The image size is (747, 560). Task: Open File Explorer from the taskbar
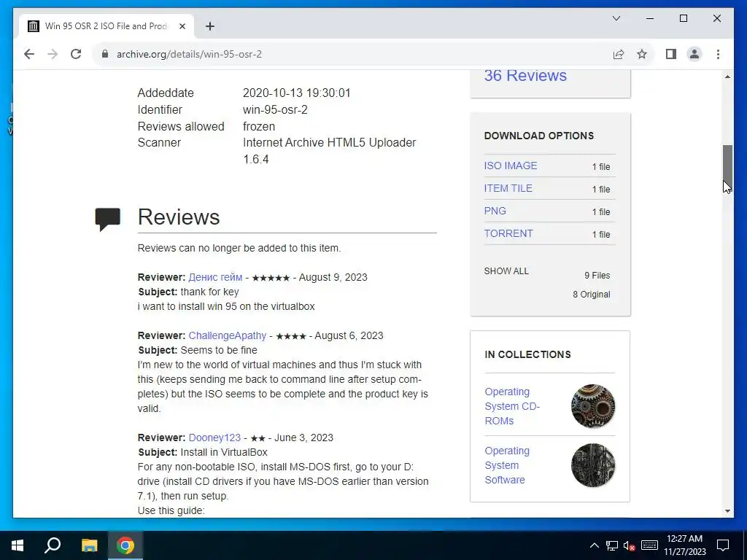[89, 545]
